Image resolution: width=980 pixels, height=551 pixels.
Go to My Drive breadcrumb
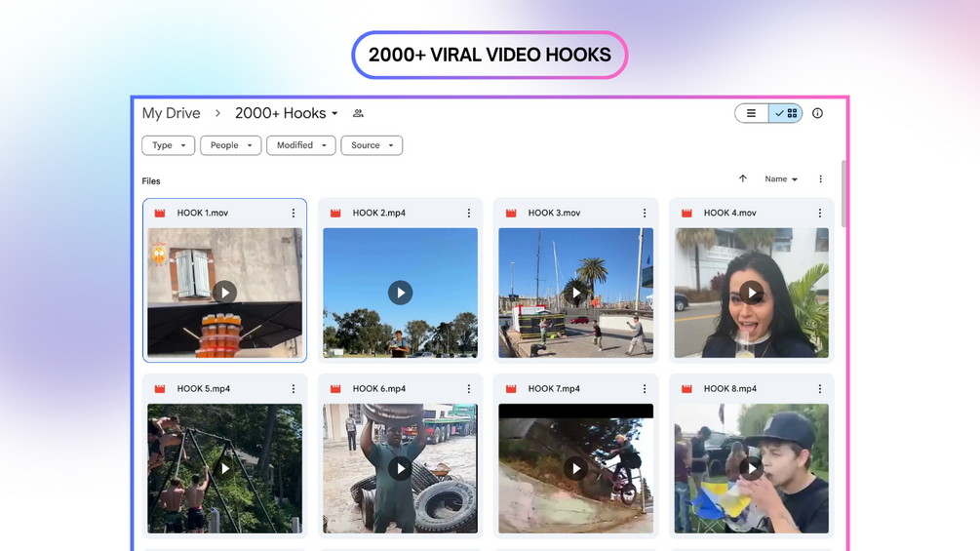tap(172, 113)
